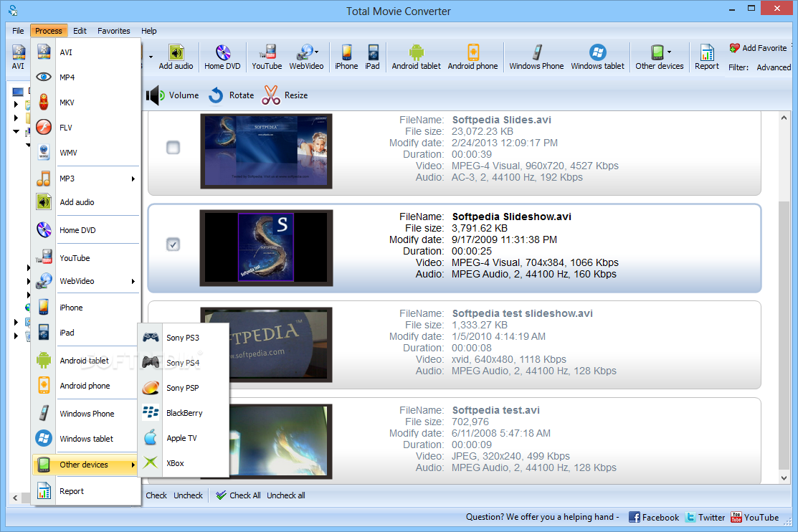Click Report in the Process menu
798x532 pixels.
85,491
